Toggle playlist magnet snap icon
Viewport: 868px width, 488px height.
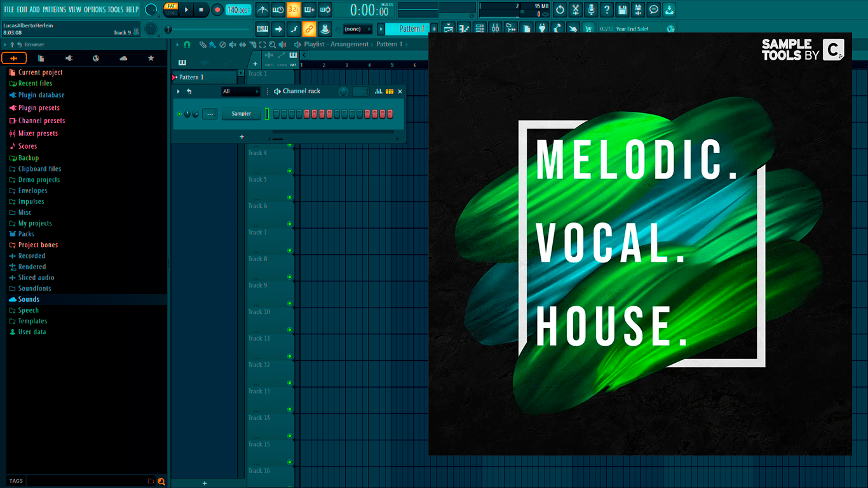[187, 44]
